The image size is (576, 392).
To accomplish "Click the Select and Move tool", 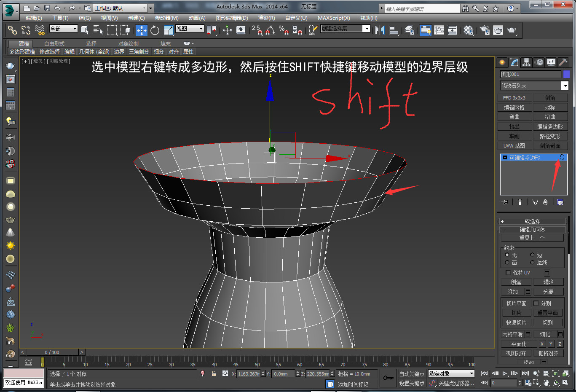I will pyautogui.click(x=141, y=30).
